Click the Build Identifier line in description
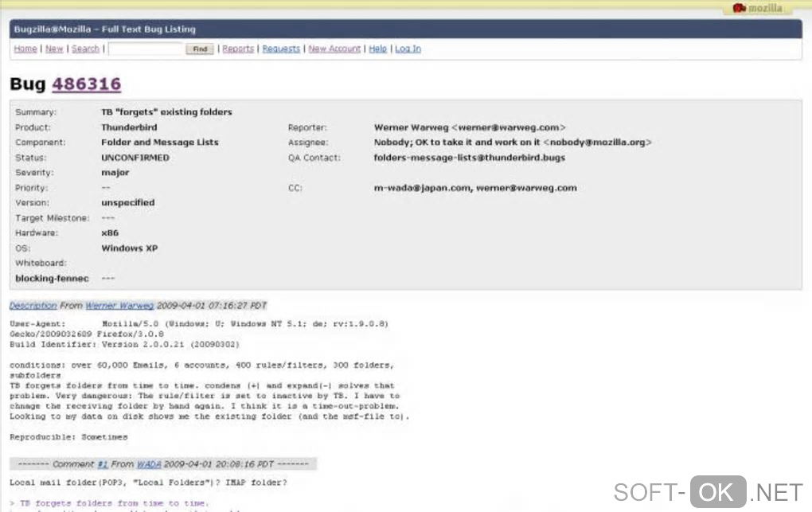Screen dimensions: 812x512 coord(124,345)
